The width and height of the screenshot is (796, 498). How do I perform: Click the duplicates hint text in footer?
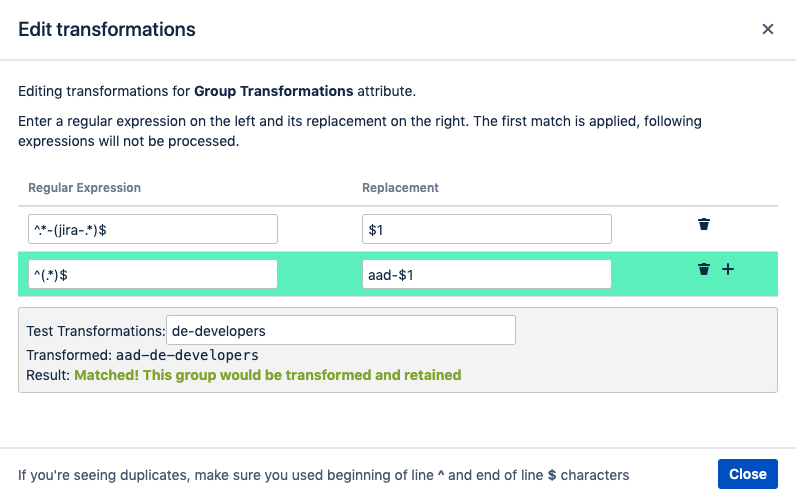(323, 475)
